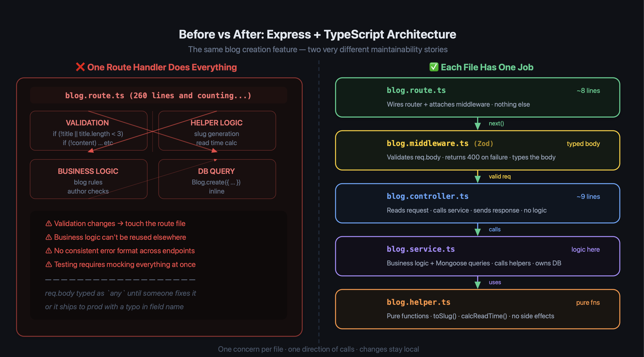The height and width of the screenshot is (357, 644).
Task: Click the red X icon beside One Route Handler
Action: click(x=80, y=67)
